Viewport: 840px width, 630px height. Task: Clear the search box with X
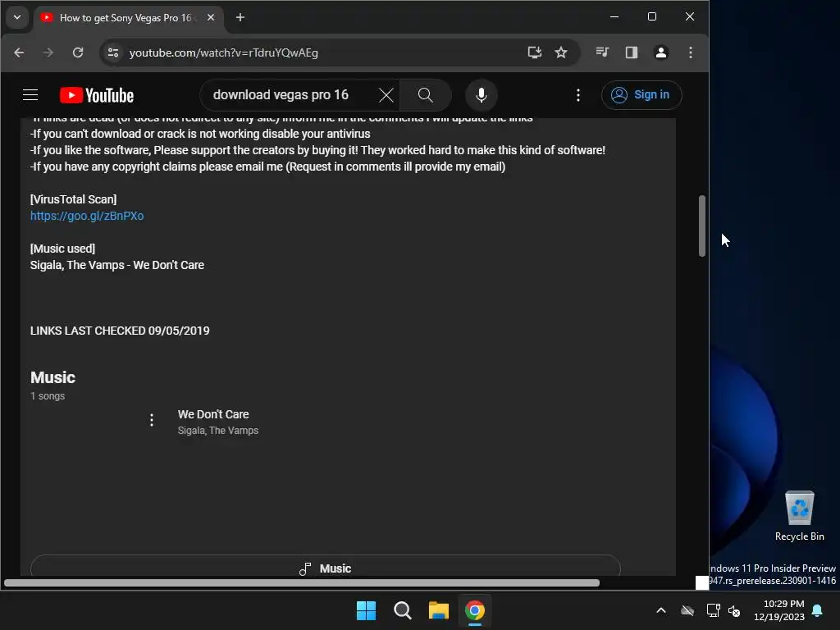(x=386, y=95)
